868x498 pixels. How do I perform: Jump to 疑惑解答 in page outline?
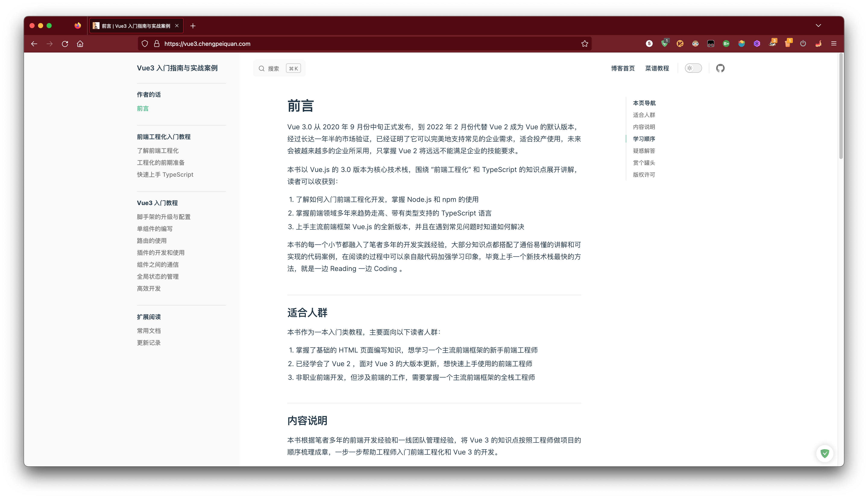(x=644, y=151)
